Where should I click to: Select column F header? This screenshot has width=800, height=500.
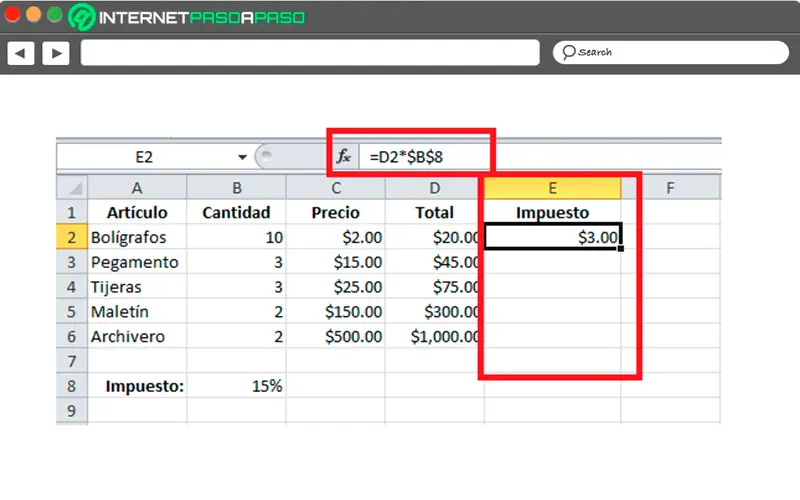point(670,188)
